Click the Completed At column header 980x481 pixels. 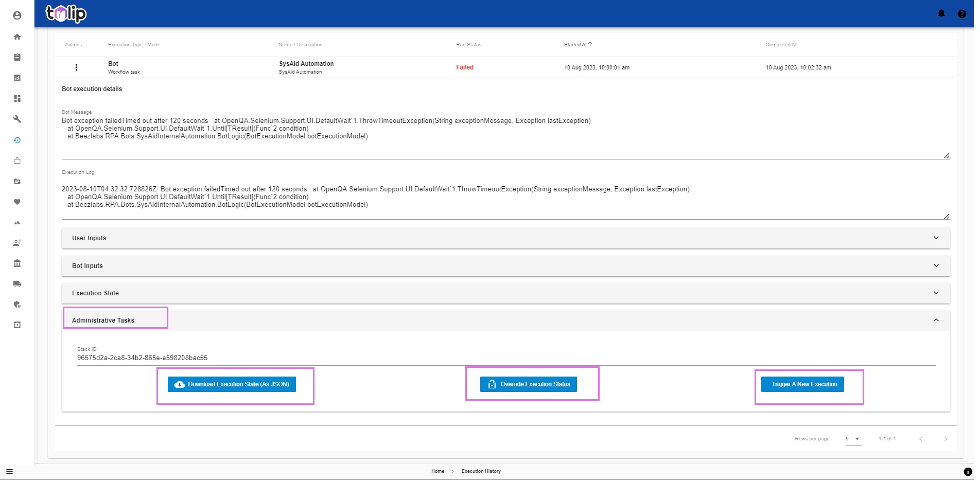[781, 45]
